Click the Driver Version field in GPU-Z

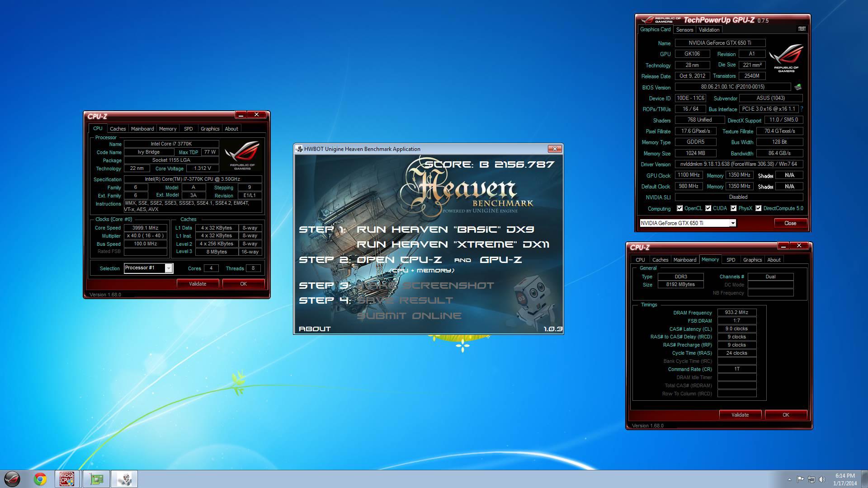(x=739, y=164)
